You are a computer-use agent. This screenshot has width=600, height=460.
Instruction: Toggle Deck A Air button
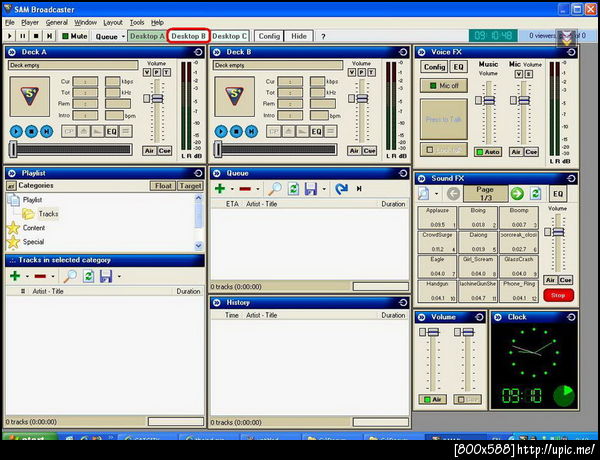(149, 151)
